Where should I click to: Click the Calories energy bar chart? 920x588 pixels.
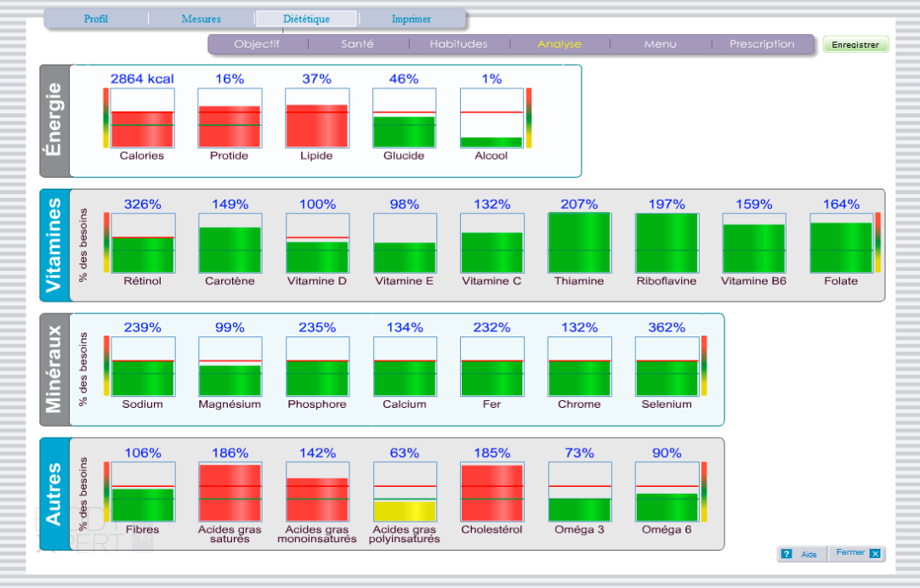[x=142, y=118]
